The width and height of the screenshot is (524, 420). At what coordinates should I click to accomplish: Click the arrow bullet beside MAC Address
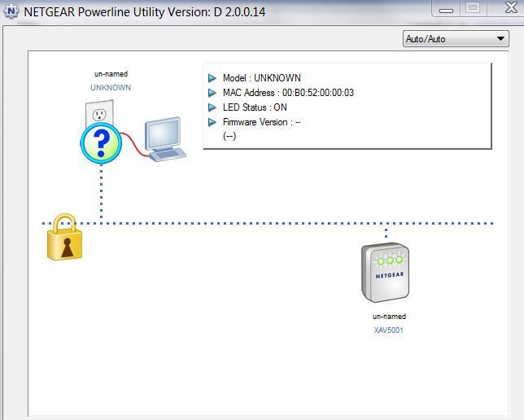pyautogui.click(x=212, y=93)
